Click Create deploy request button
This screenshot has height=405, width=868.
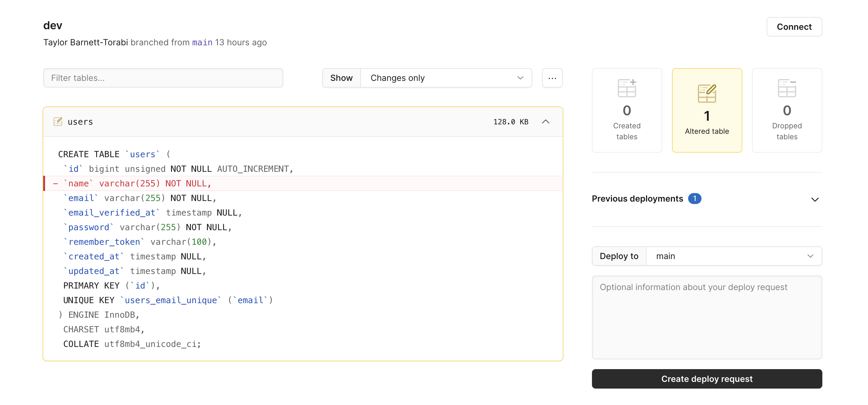click(x=707, y=379)
